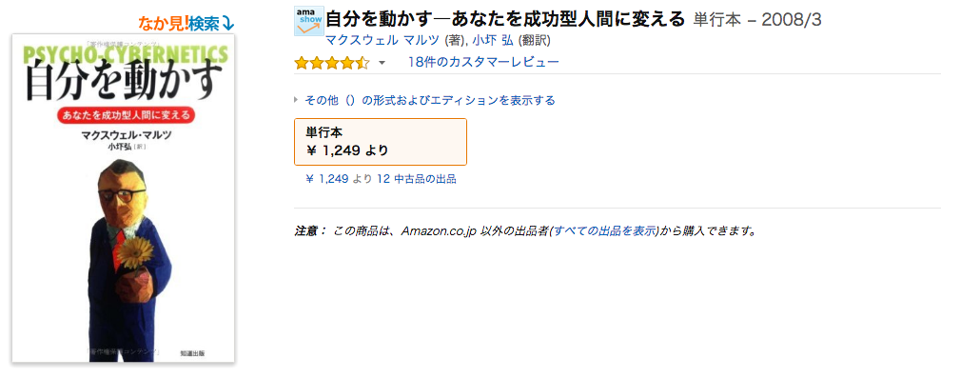Open the 自分を動かす book cover image
This screenshot has width=980, height=379.
[123, 198]
